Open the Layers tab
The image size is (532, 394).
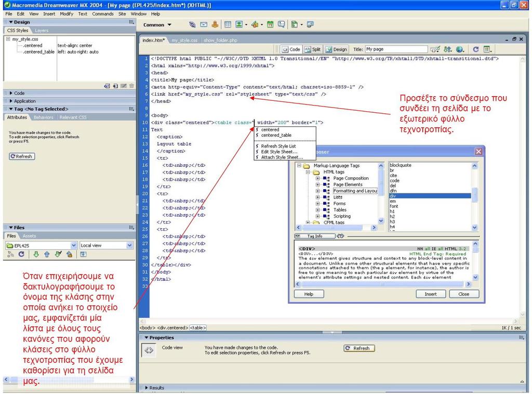(x=42, y=31)
